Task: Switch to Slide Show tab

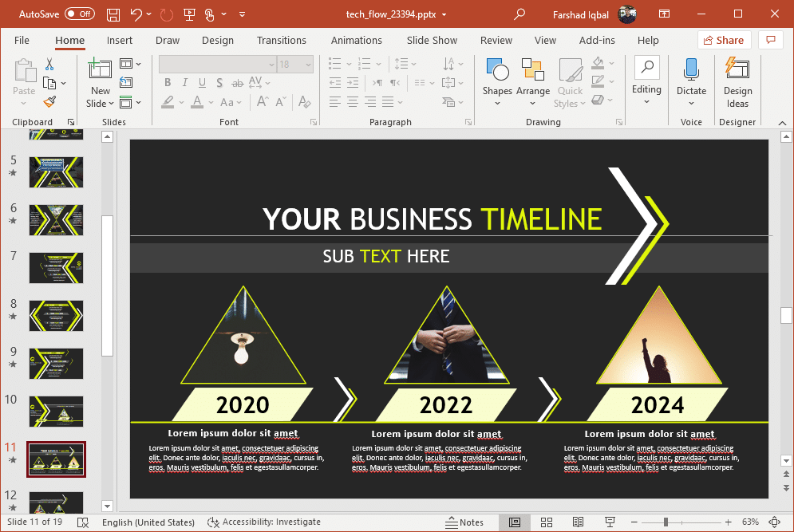Action: pos(432,41)
